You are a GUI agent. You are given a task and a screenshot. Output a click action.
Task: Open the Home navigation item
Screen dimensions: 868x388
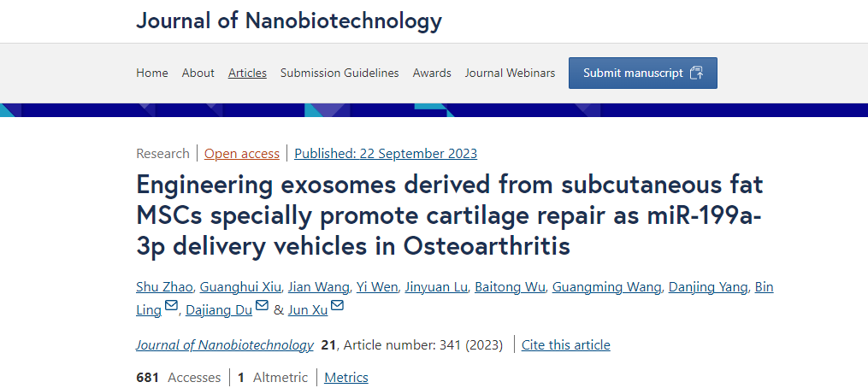pyautogui.click(x=152, y=73)
